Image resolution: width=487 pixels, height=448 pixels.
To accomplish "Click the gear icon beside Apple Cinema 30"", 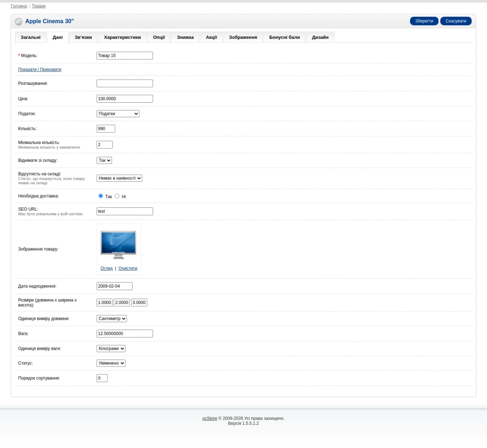I will 18,22.
